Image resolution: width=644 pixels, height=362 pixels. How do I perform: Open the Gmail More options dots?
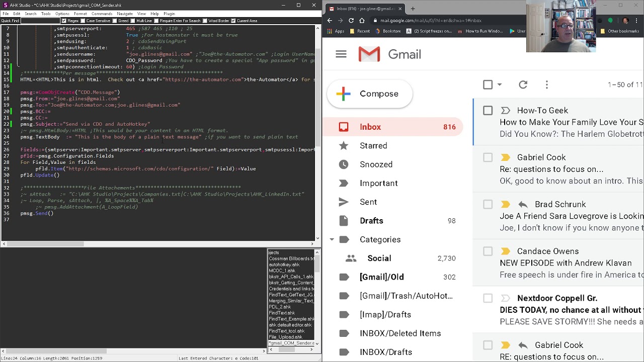point(547,85)
